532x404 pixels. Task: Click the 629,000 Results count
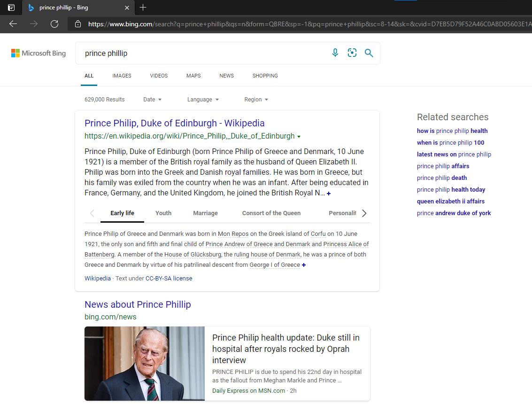[105, 100]
